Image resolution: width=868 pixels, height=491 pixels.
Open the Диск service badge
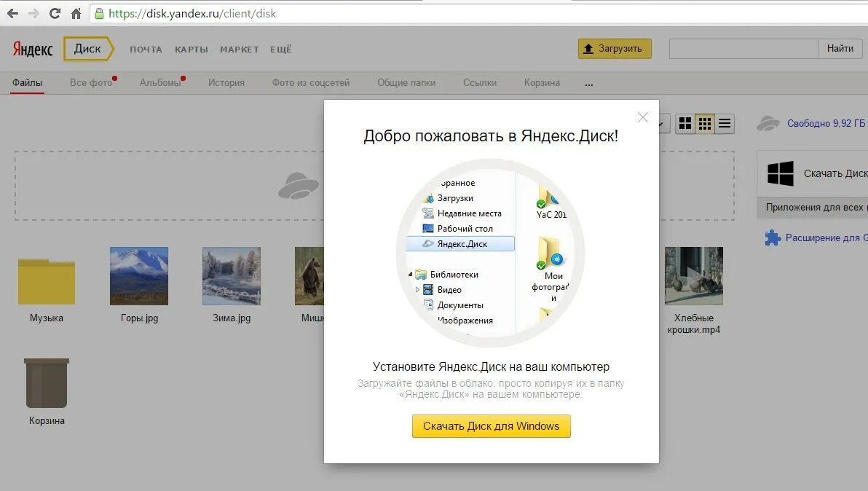[x=89, y=49]
